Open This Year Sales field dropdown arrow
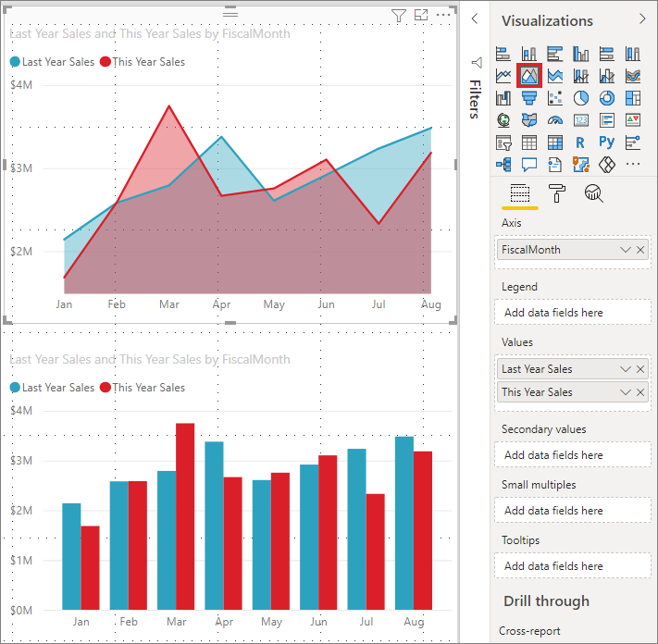658x644 pixels. pyautogui.click(x=626, y=392)
